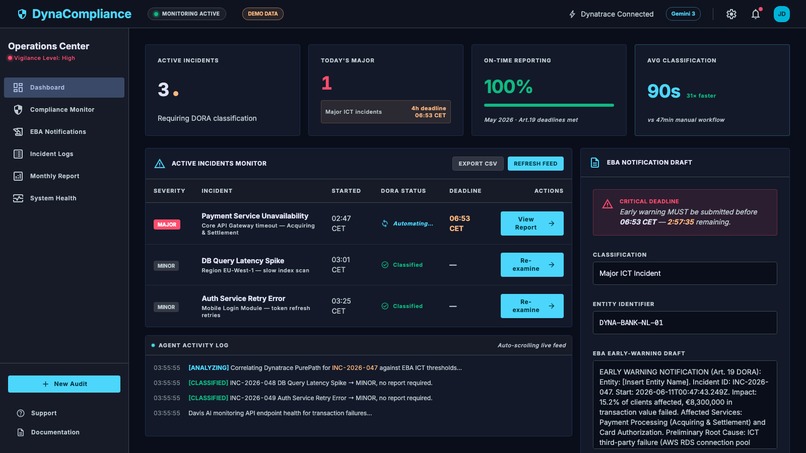Click the Payment Service Unavailability incident title

click(255, 216)
